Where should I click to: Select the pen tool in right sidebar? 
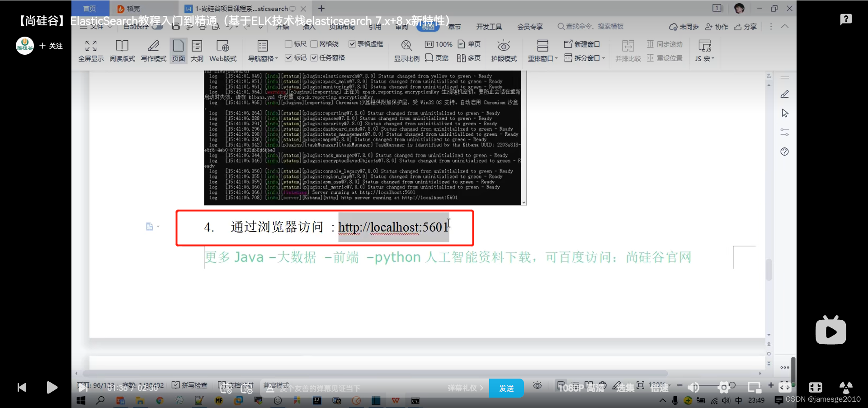[785, 94]
